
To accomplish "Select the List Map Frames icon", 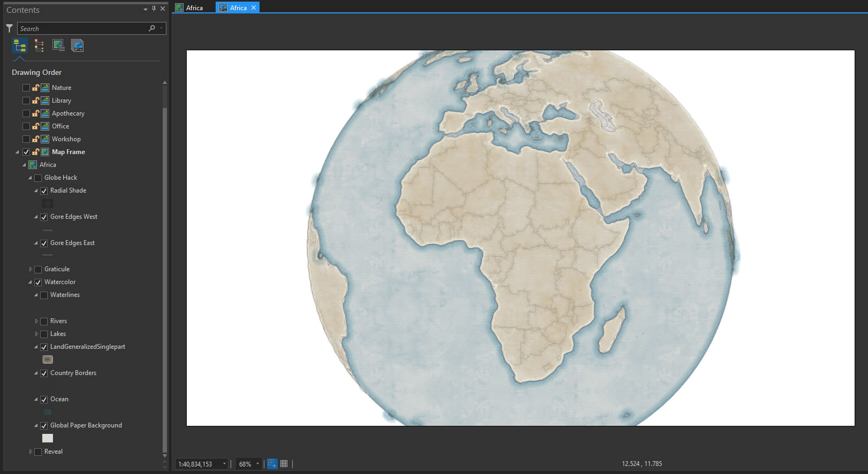I will (58, 46).
